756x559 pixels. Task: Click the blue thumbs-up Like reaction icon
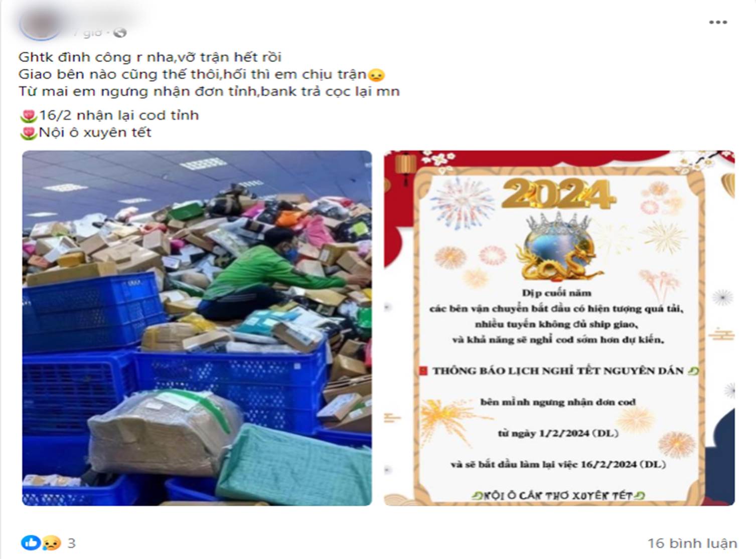coord(31,542)
